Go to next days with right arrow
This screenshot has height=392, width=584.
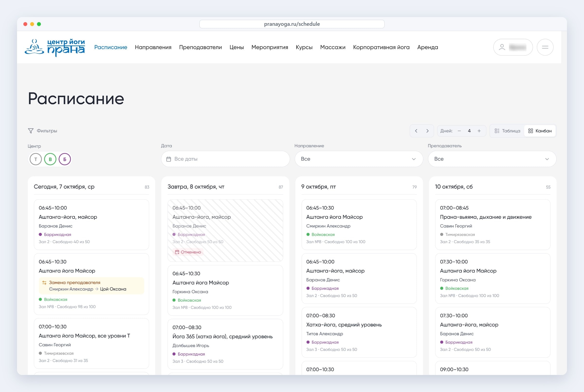click(428, 131)
